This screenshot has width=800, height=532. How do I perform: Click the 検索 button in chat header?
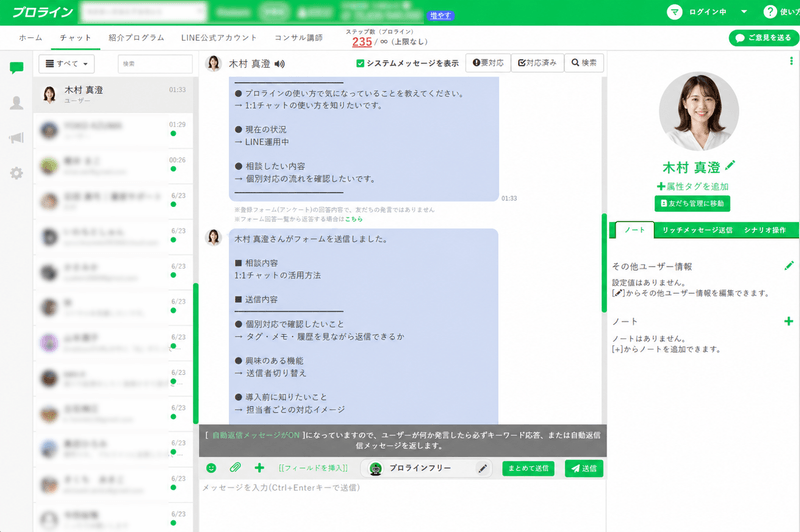[x=584, y=63]
